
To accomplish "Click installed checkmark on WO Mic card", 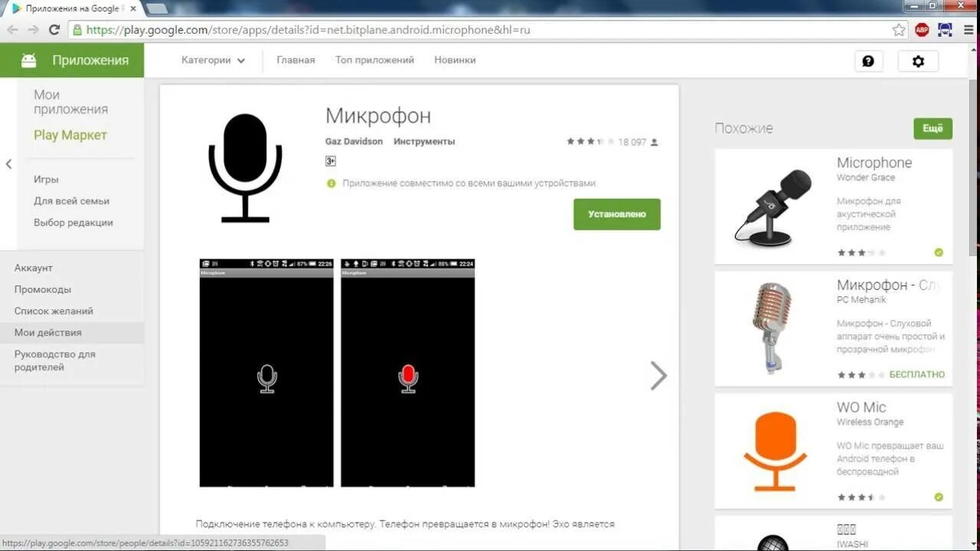I will click(x=939, y=497).
